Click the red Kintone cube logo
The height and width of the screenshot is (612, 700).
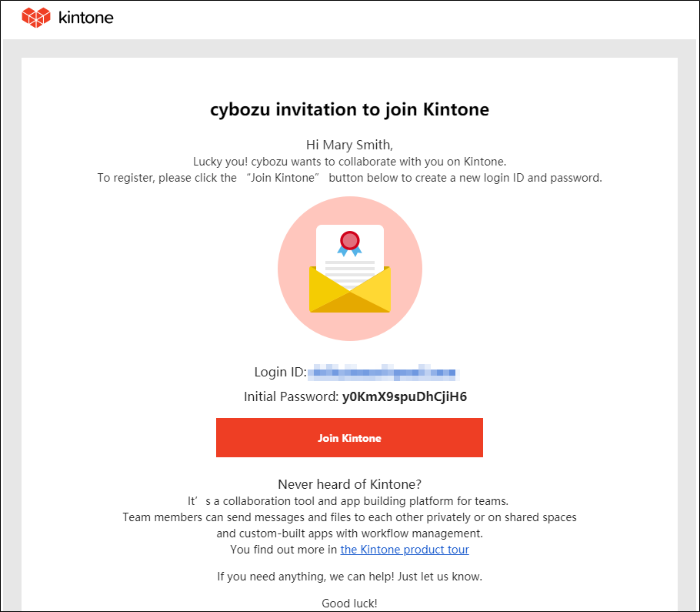[x=35, y=16]
